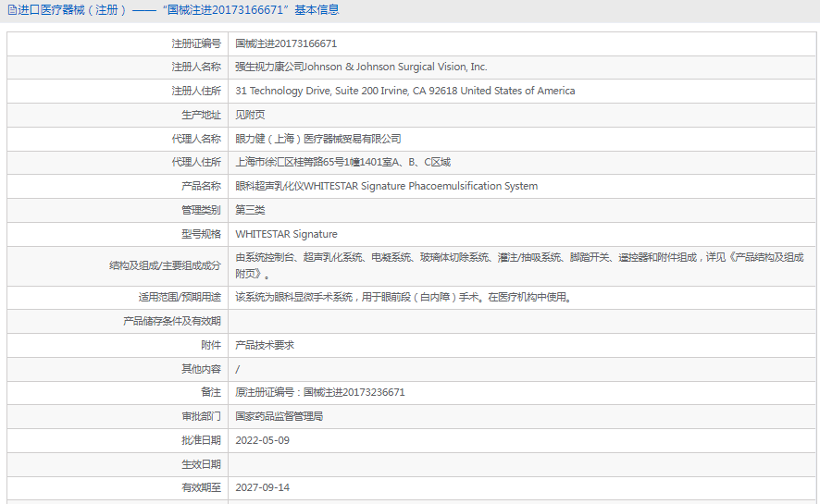The image size is (820, 504).
Task: Select registration number 国械注进20173166671 in table
Action: pyautogui.click(x=286, y=43)
